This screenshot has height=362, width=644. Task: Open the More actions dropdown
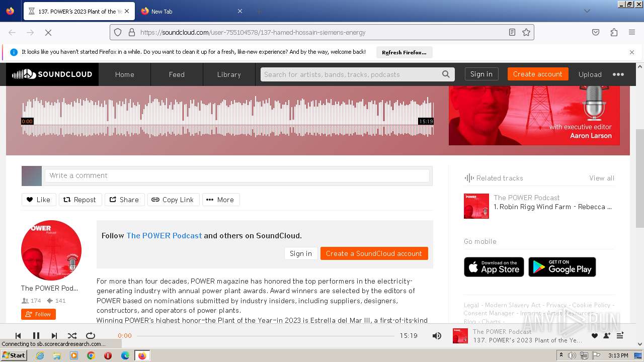(220, 200)
